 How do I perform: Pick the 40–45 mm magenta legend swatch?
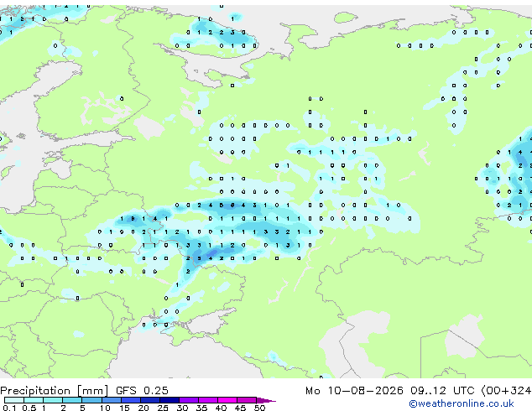[x=227, y=400]
